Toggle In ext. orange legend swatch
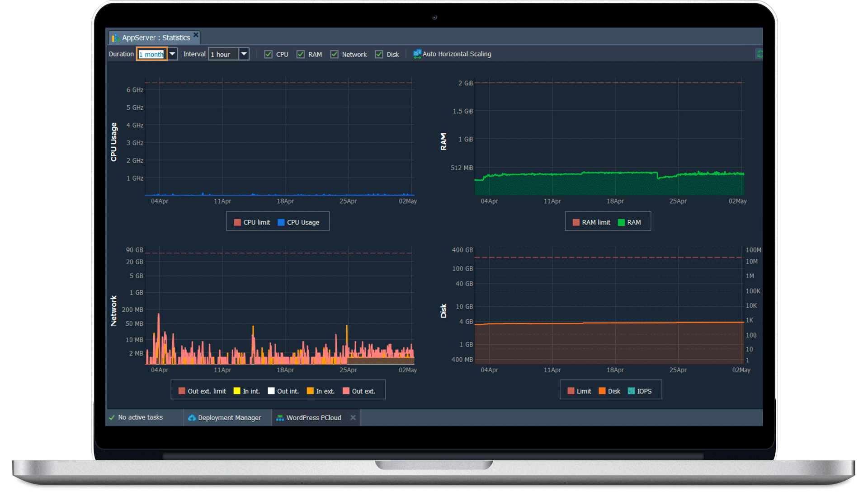 click(x=310, y=391)
